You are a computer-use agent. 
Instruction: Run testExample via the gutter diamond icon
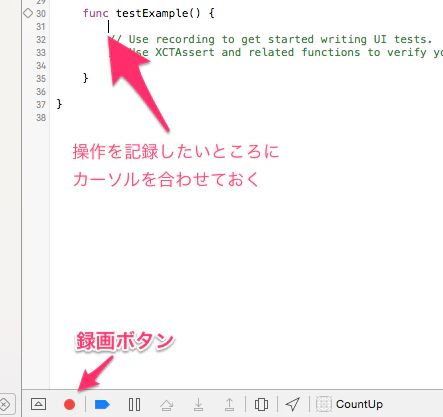[28, 13]
